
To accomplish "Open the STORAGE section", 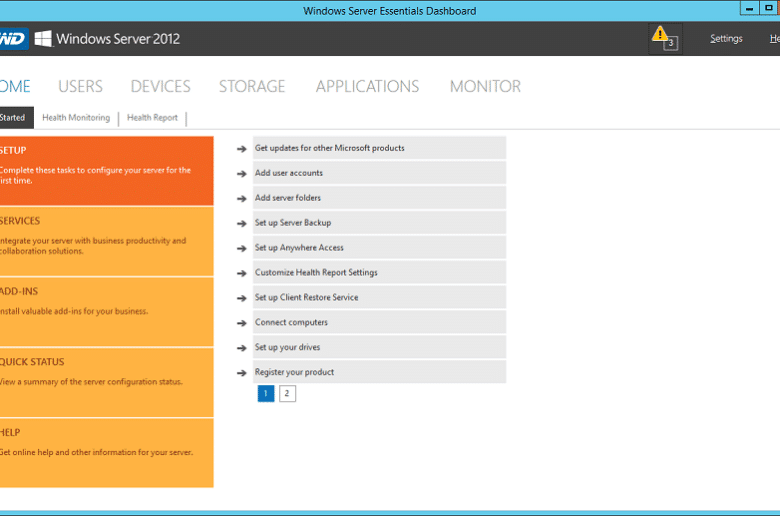I will [x=252, y=87].
